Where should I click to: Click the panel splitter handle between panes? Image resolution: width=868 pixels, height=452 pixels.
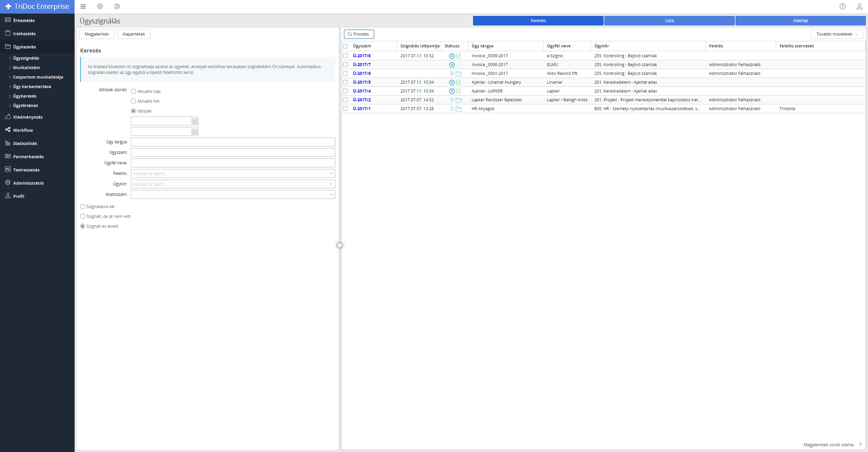coord(340,245)
